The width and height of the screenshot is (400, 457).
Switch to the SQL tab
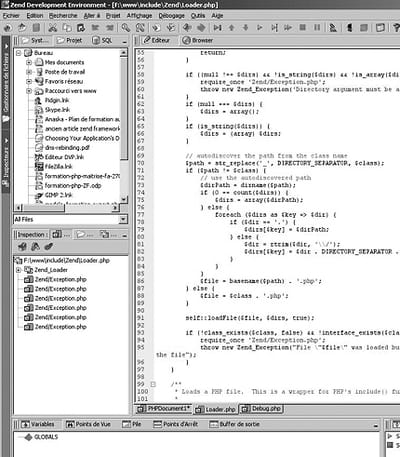pyautogui.click(x=102, y=40)
